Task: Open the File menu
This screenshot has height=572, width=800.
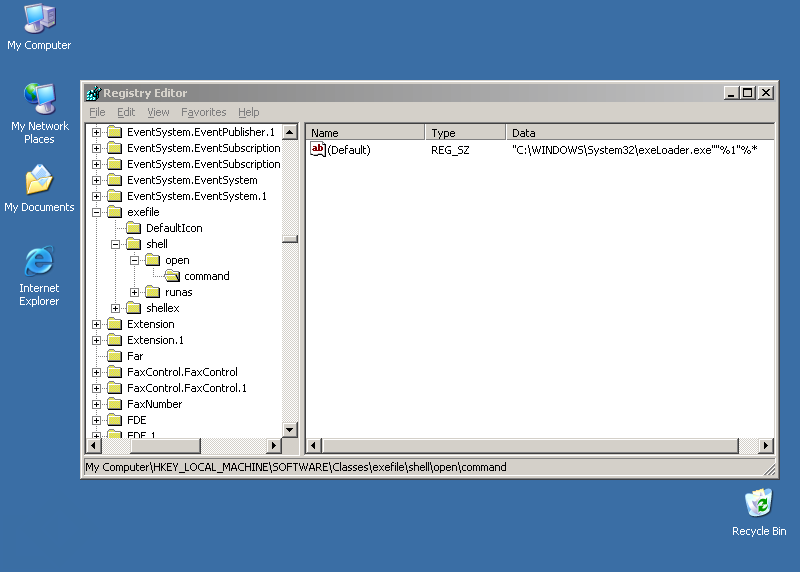Action: click(97, 112)
